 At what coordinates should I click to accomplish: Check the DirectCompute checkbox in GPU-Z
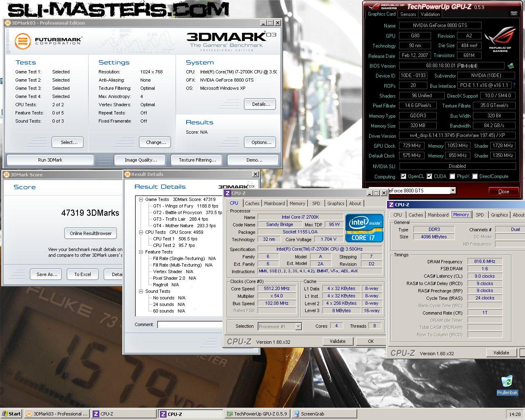[x=475, y=176]
